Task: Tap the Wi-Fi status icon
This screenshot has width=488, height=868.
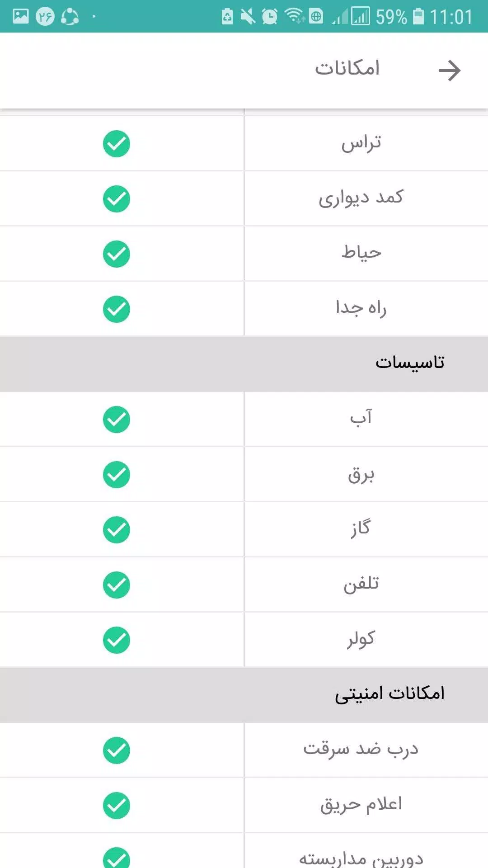Action: (x=294, y=16)
